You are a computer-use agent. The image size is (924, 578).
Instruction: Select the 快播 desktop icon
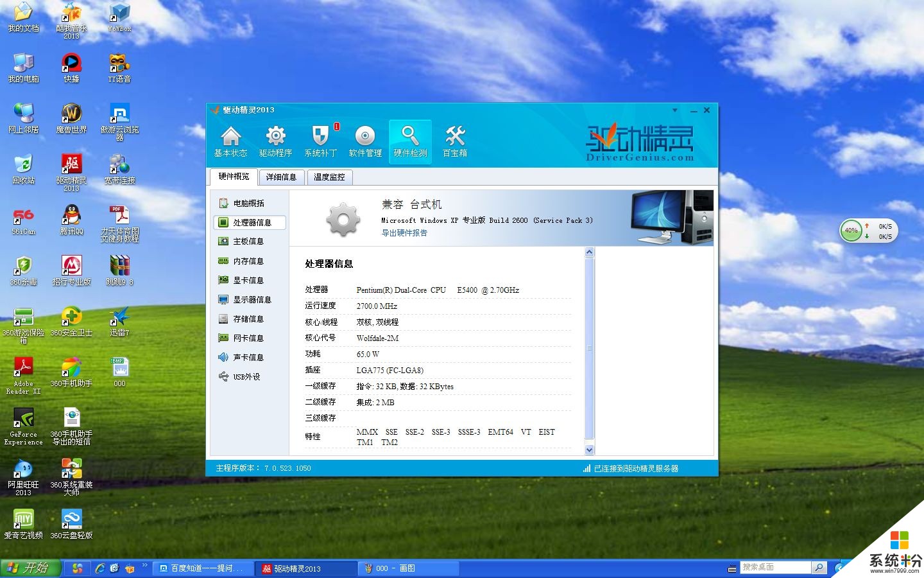click(x=71, y=68)
